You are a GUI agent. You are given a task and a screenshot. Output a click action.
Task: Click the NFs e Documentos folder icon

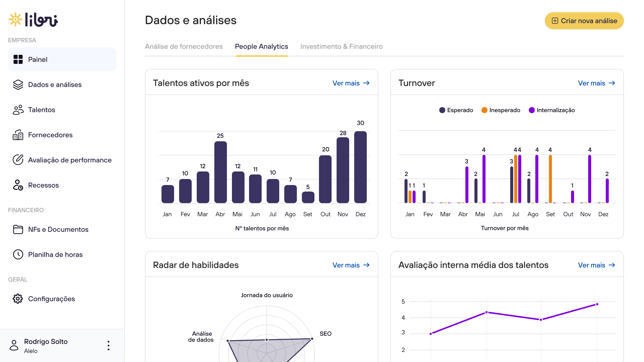[x=18, y=229]
